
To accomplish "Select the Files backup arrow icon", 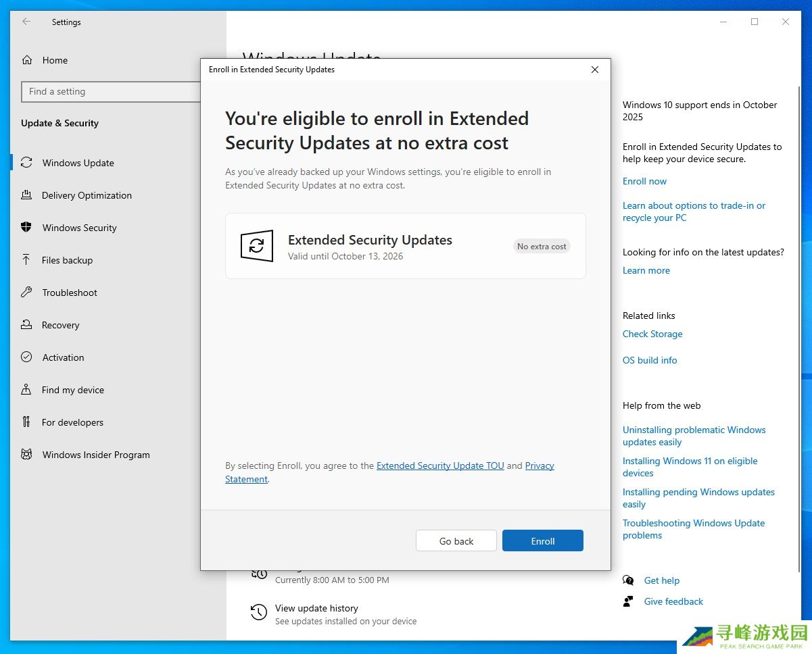I will point(26,260).
